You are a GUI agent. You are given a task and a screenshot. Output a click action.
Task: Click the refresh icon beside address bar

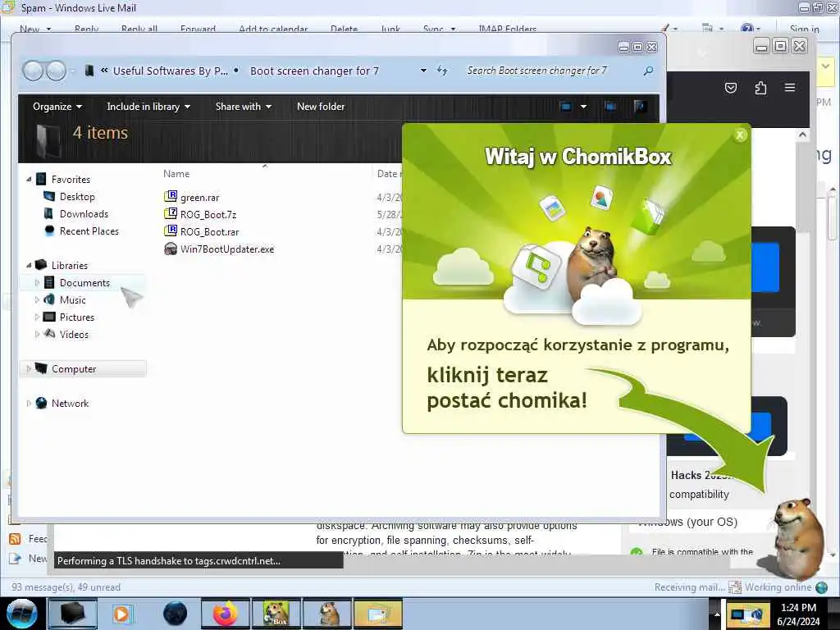pyautogui.click(x=442, y=71)
